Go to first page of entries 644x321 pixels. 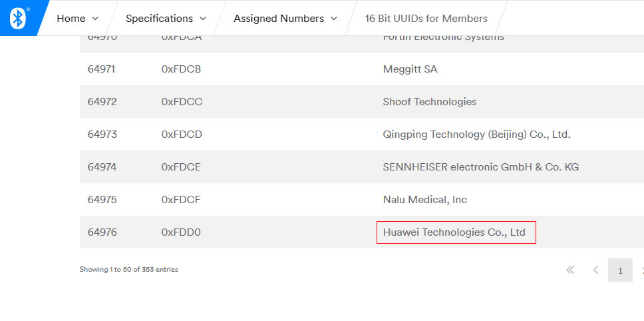pyautogui.click(x=570, y=270)
